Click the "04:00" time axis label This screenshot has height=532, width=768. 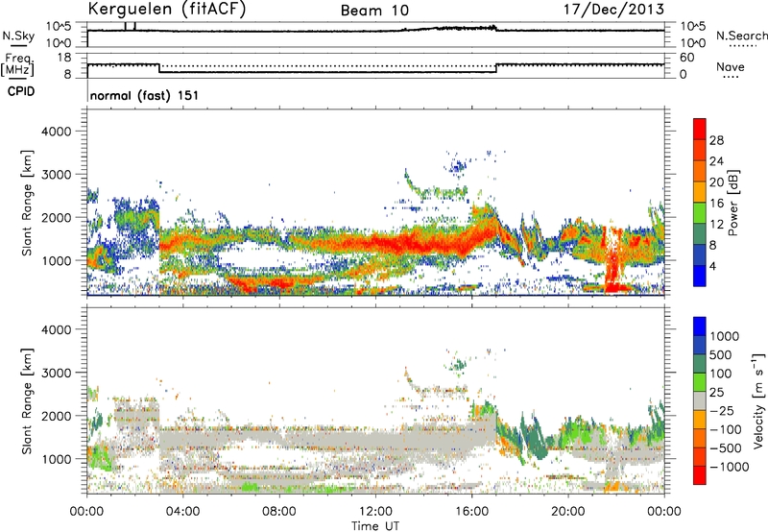point(182,512)
